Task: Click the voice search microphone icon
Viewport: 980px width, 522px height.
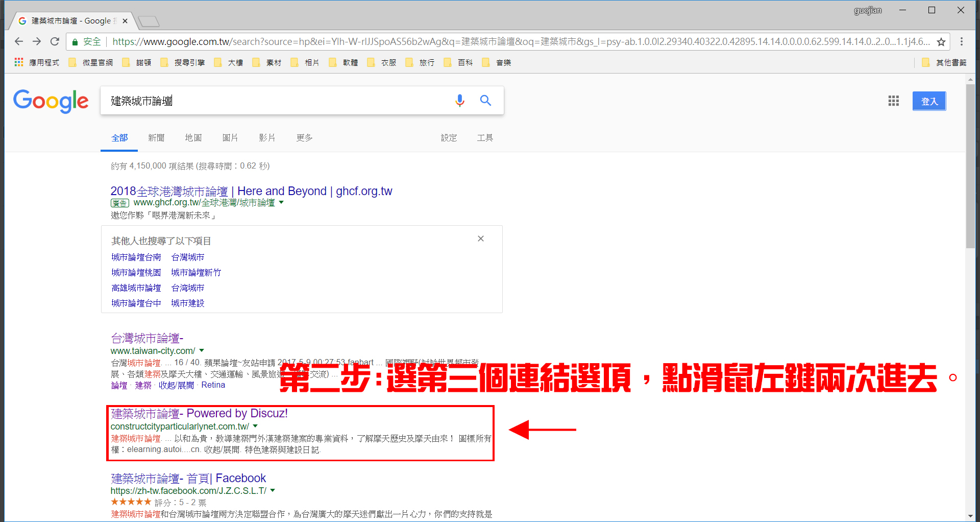Action: (x=459, y=101)
